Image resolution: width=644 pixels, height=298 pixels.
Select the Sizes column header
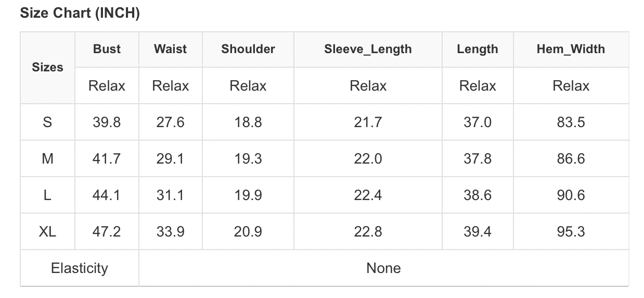point(47,67)
